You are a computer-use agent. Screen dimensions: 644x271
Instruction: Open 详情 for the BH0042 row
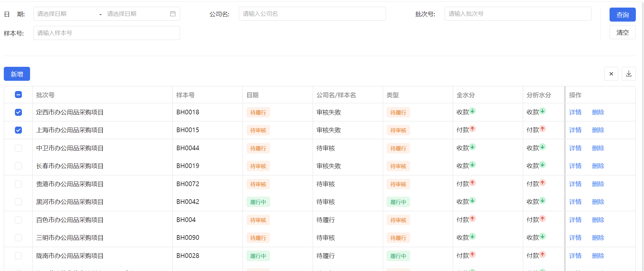click(575, 202)
